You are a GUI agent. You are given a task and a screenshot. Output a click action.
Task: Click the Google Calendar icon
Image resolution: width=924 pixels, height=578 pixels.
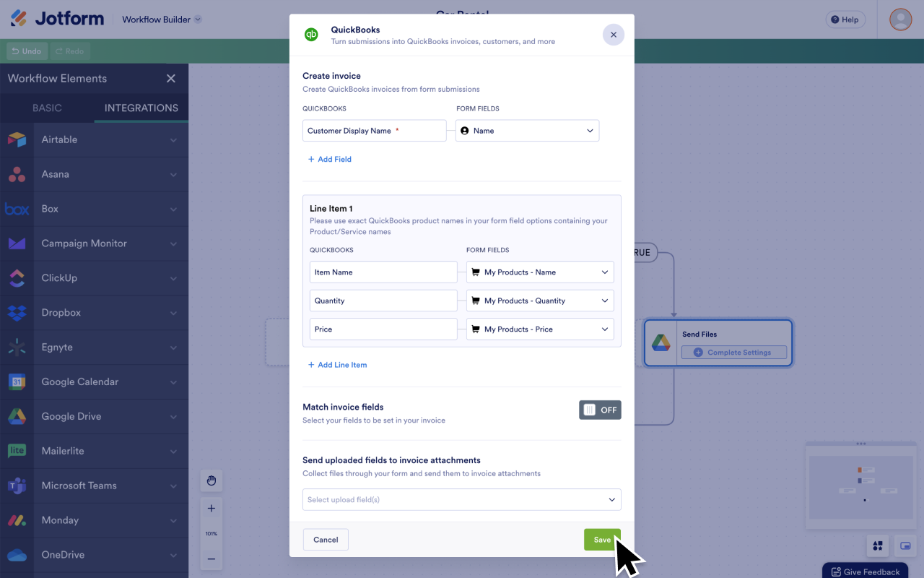(17, 381)
